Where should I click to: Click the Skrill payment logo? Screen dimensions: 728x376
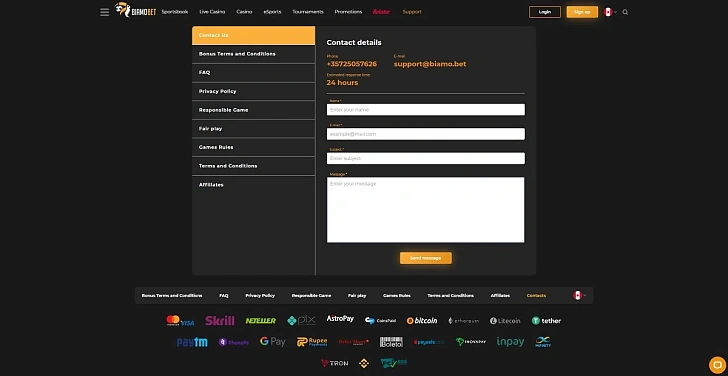(220, 320)
